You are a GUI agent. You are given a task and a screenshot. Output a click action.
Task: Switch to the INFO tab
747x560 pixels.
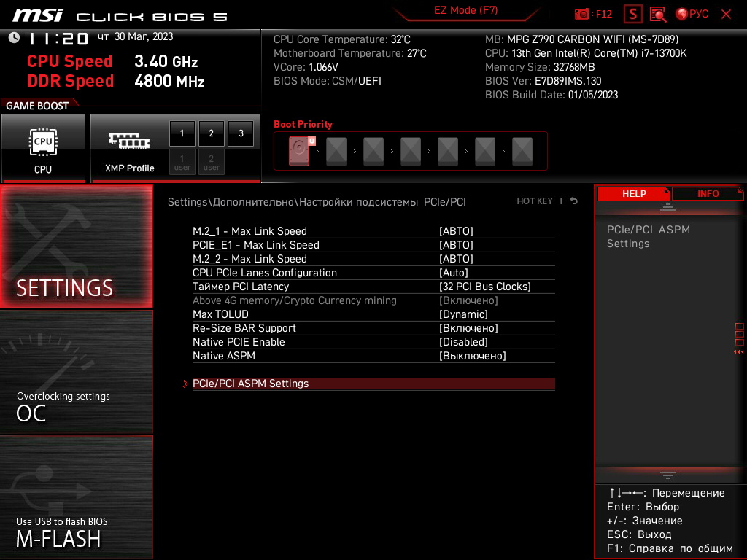tap(708, 193)
